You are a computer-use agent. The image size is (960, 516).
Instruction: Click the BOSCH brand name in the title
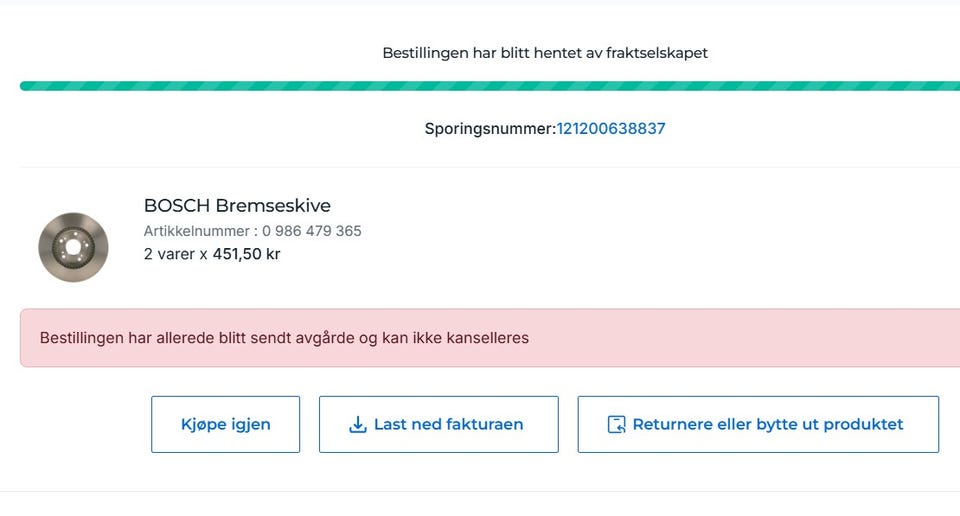(x=177, y=206)
